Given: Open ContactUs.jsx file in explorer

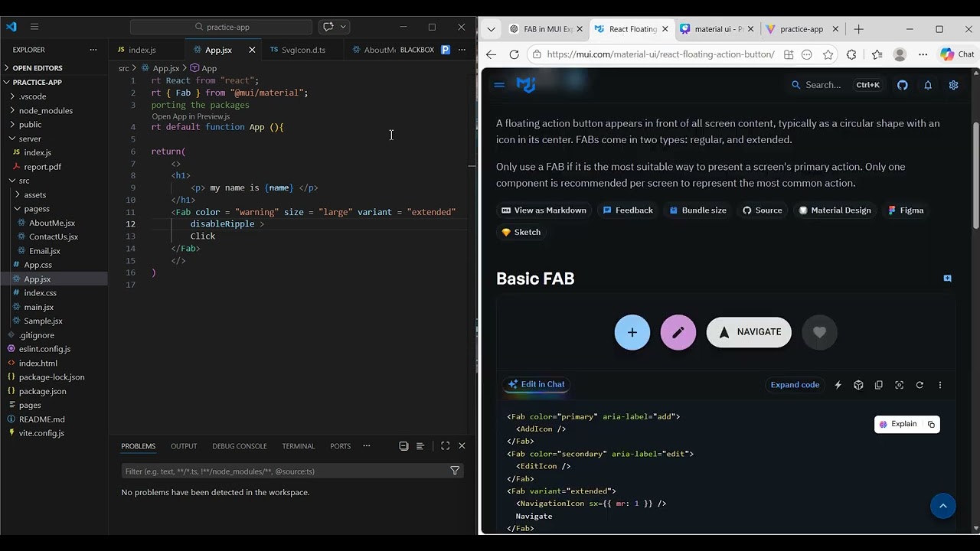Looking at the screenshot, I should [53, 236].
